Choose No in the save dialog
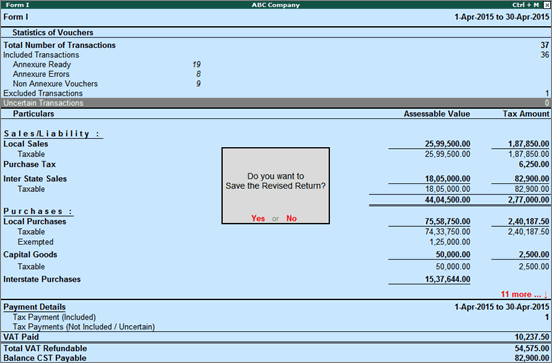 (x=291, y=218)
